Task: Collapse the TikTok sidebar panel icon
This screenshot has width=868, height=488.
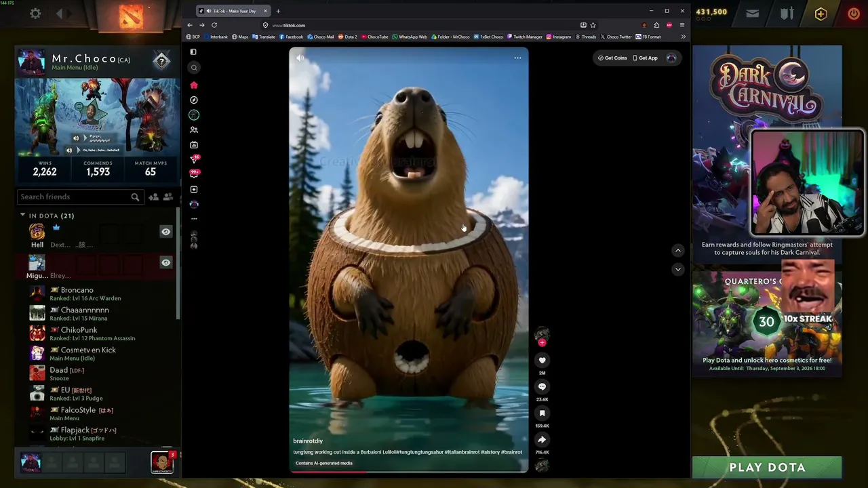Action: pyautogui.click(x=194, y=52)
